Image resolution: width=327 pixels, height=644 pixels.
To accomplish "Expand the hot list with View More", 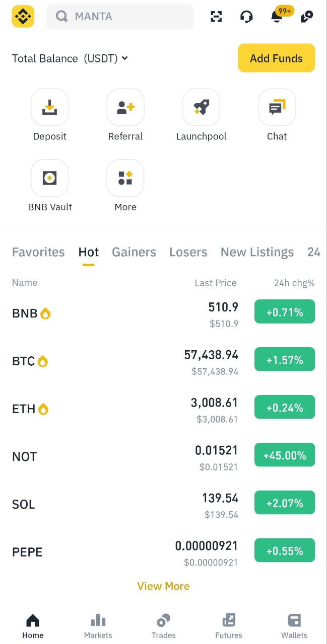I will 163,586.
